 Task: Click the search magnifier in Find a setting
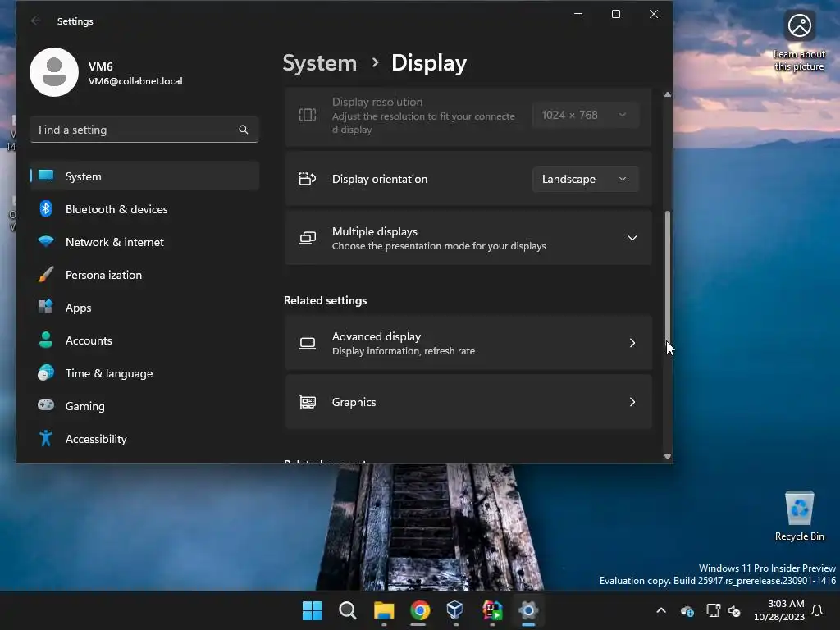point(243,130)
